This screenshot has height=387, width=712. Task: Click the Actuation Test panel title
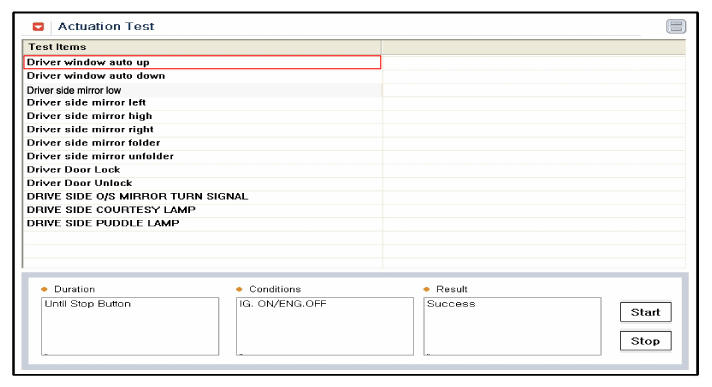106,26
